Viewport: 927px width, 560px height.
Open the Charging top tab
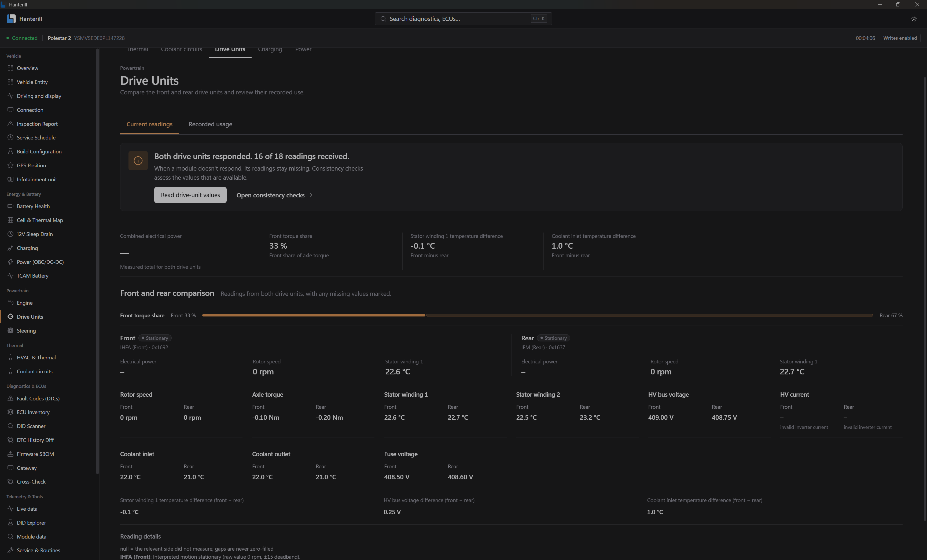coord(270,49)
